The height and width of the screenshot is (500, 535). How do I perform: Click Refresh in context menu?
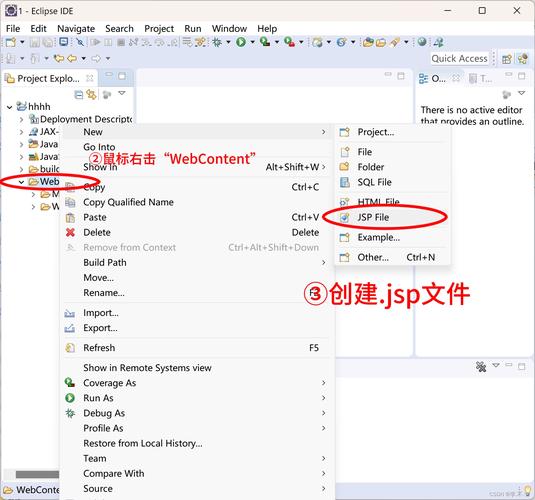point(197,348)
